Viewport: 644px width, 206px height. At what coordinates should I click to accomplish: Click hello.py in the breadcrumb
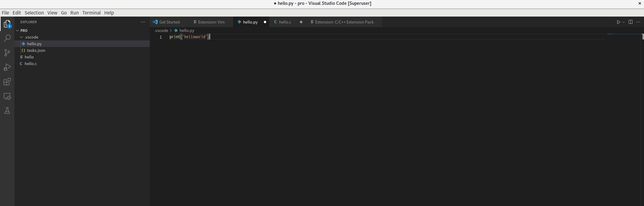[x=187, y=30]
